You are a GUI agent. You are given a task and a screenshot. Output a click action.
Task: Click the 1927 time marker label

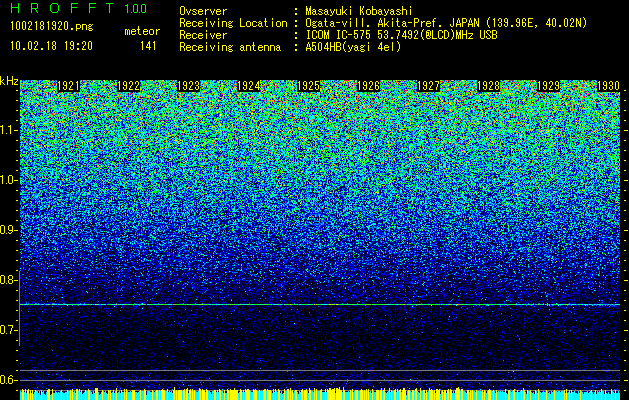click(429, 86)
